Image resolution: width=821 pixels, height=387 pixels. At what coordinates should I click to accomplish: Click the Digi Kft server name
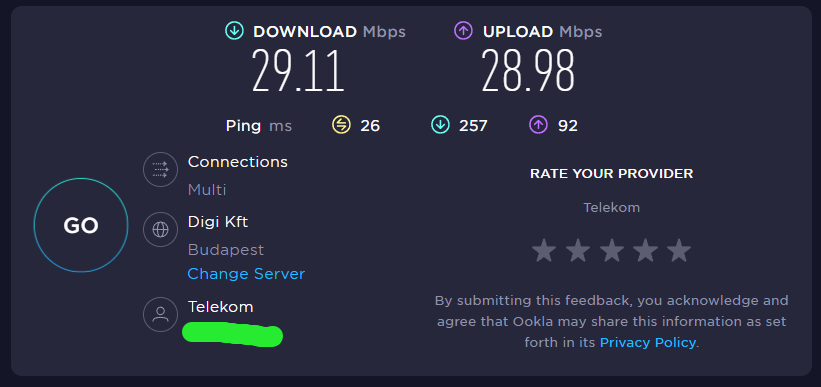click(218, 222)
